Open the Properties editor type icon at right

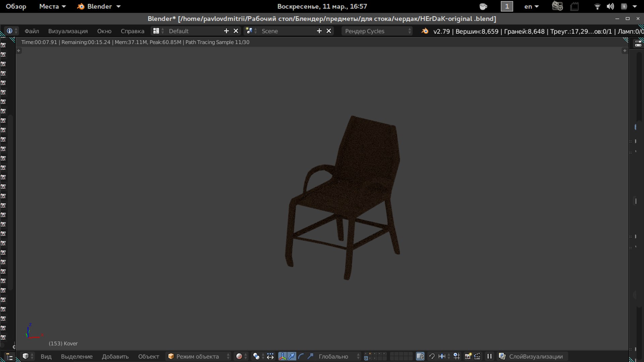click(638, 44)
